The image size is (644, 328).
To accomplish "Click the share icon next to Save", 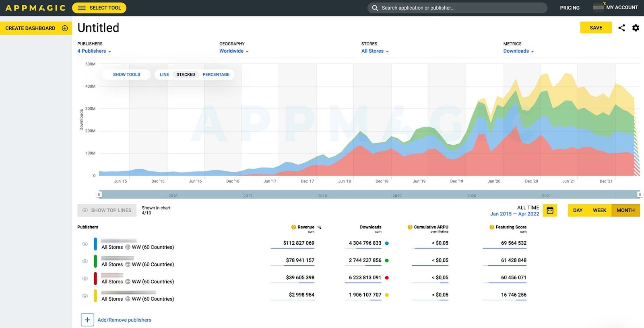I will (x=621, y=28).
